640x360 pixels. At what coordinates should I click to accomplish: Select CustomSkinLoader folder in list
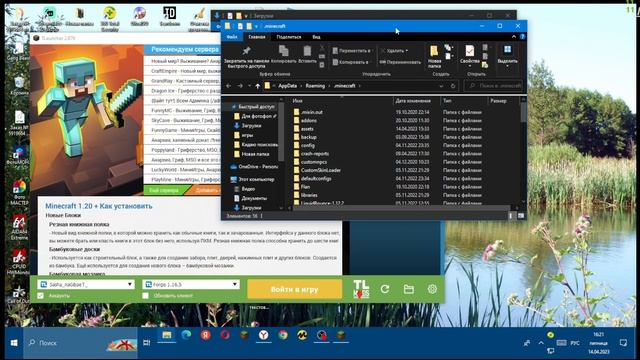coord(320,170)
